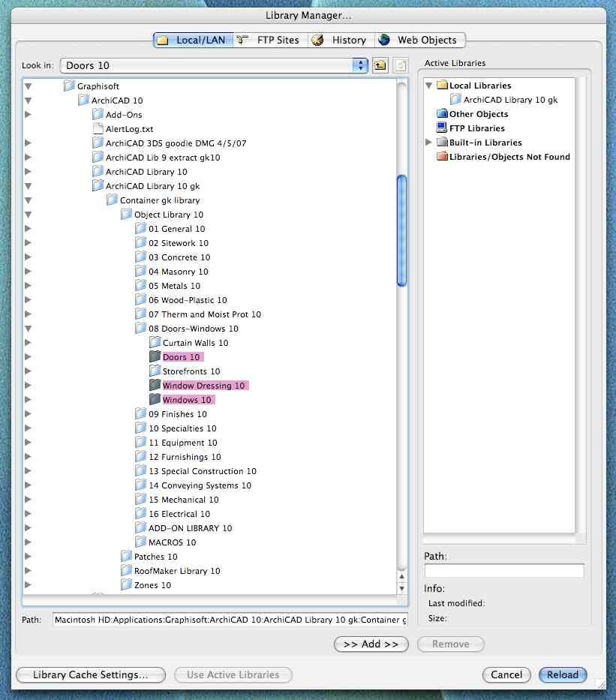Screen dimensions: 616x700
Task: Click the Use Active Libraries button
Action: pyautogui.click(x=233, y=674)
